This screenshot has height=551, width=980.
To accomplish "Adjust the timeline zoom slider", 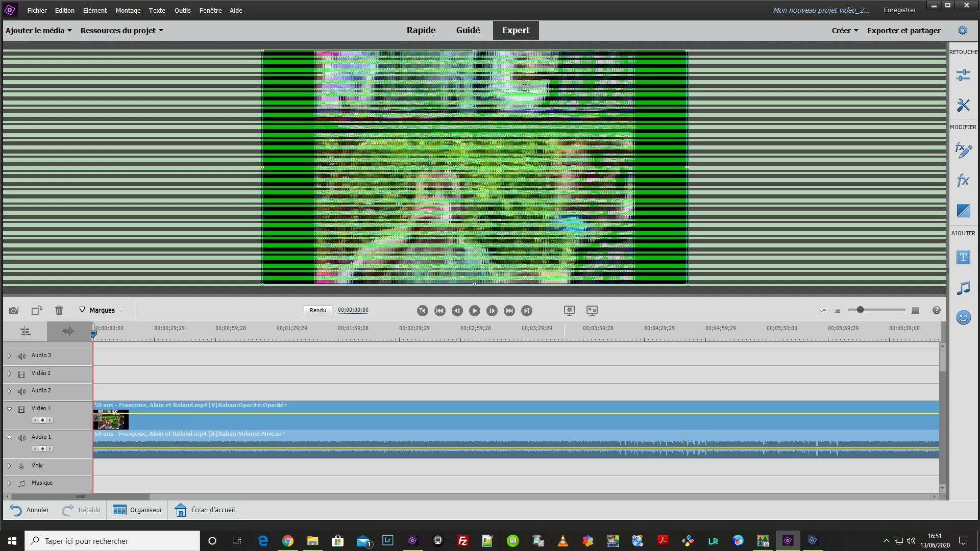I will tap(860, 310).
